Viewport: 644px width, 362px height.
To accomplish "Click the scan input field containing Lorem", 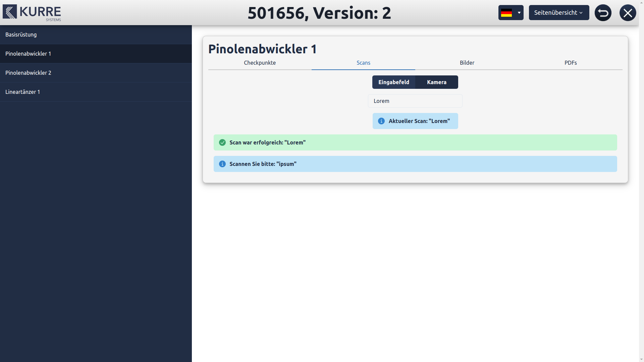I will tap(415, 101).
